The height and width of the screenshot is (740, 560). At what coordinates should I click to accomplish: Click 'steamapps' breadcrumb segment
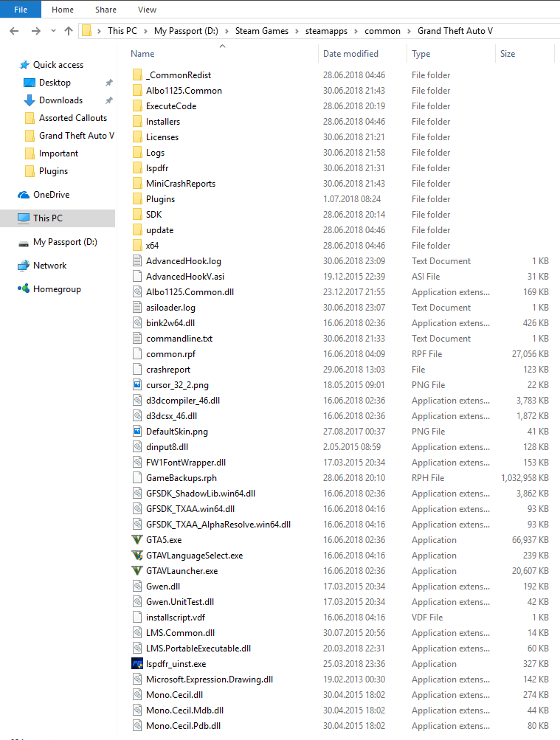[x=326, y=31]
